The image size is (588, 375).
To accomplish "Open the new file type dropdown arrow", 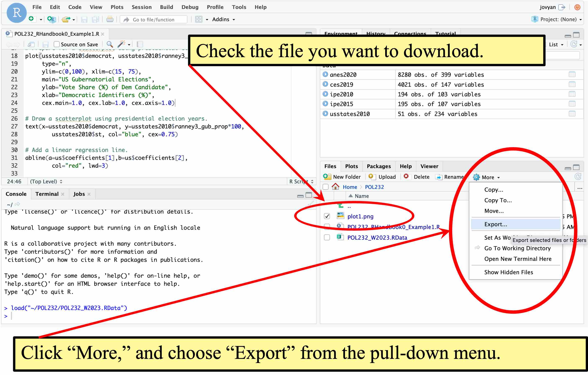I will point(41,19).
